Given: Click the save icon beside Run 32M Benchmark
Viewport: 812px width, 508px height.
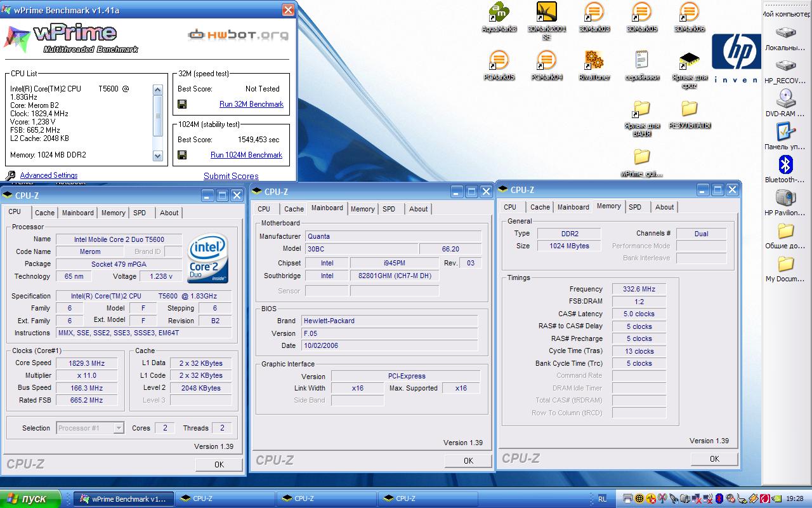Looking at the screenshot, I should [x=182, y=104].
